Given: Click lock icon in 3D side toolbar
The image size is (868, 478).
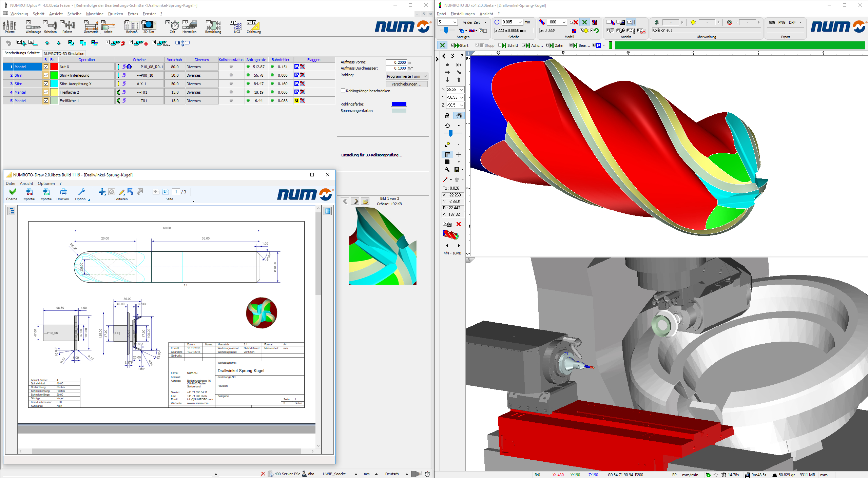Looking at the screenshot, I should click(x=447, y=116).
